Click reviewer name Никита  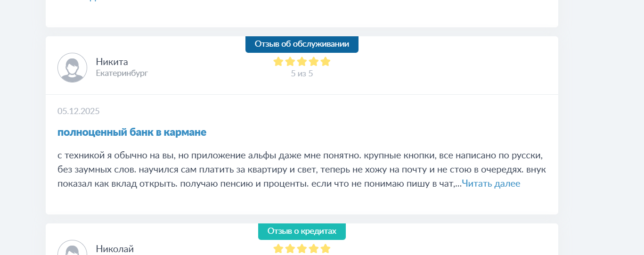(x=112, y=62)
